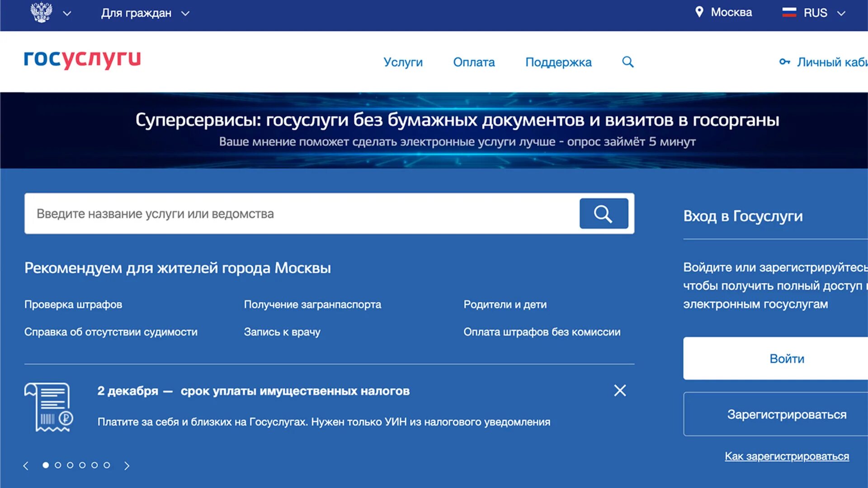This screenshot has width=868, height=488.
Task: Click the tax receipt bill icon
Action: click(49, 407)
